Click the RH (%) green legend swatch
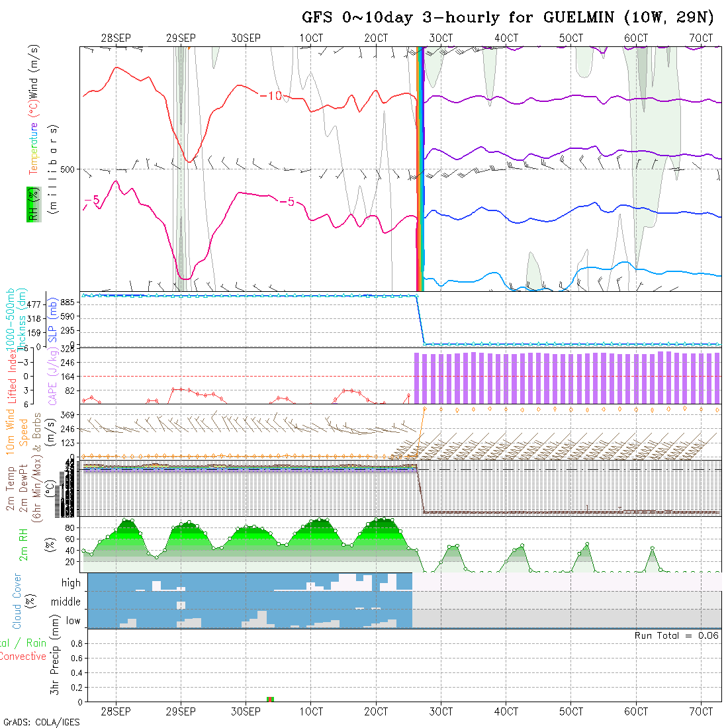The width and height of the screenshot is (728, 728). 31,204
